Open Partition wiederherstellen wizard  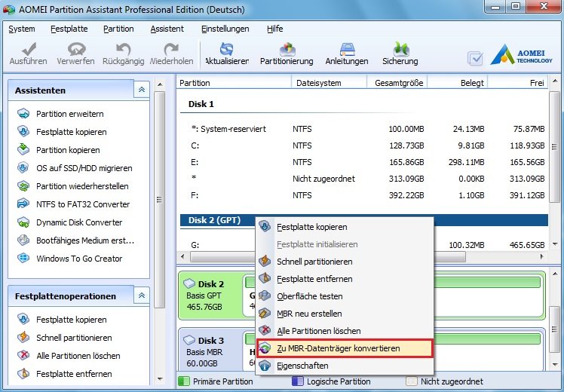point(82,186)
